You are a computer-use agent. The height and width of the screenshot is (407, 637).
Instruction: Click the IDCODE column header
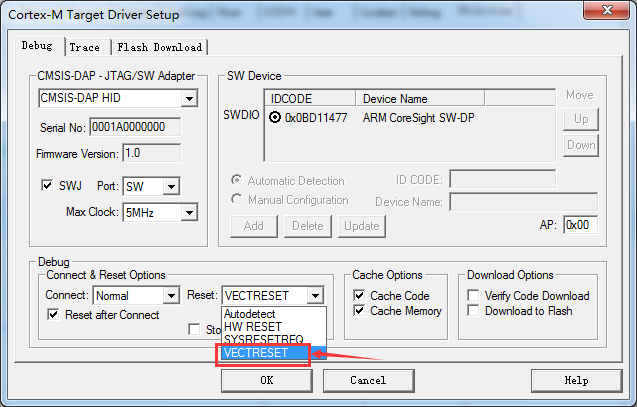click(310, 98)
